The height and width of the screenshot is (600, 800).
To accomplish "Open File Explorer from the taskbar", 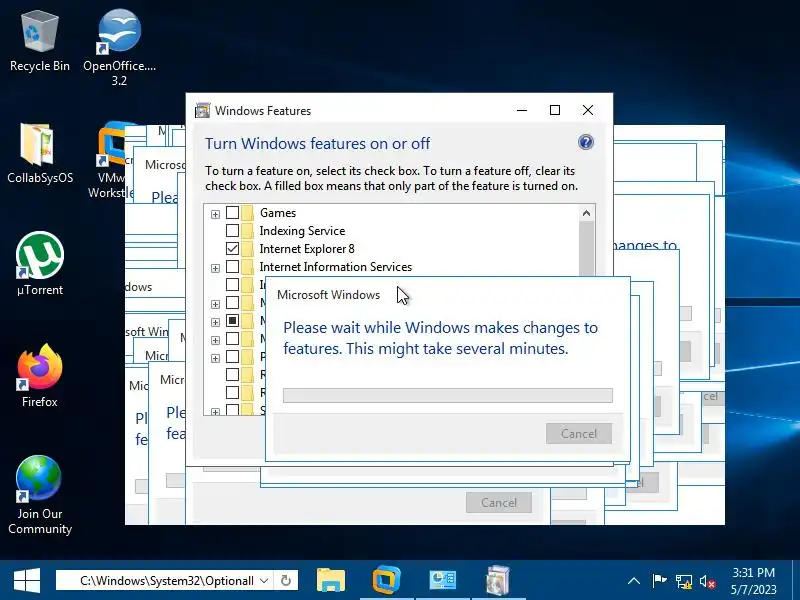I will click(331, 581).
